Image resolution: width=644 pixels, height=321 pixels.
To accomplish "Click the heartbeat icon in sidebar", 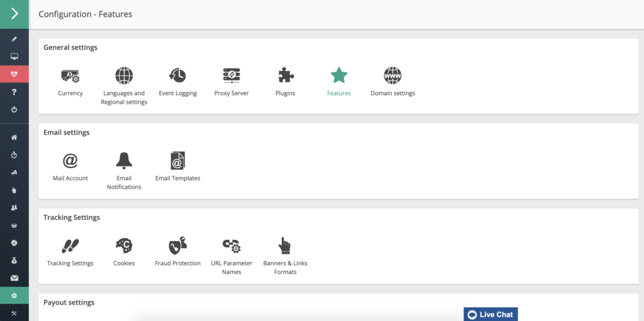I will 14,74.
